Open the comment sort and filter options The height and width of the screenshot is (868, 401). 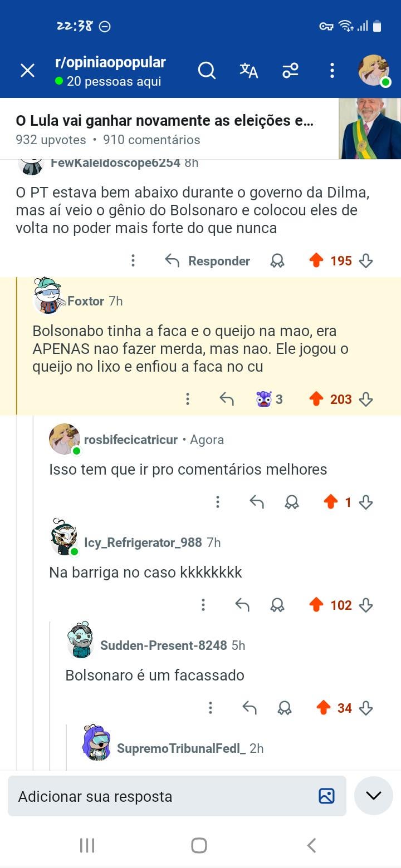coord(290,71)
